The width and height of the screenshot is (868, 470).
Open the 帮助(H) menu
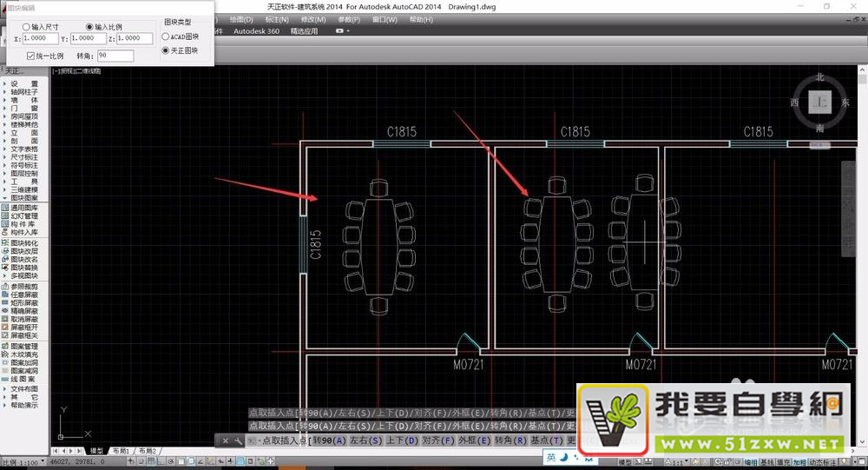click(421, 19)
